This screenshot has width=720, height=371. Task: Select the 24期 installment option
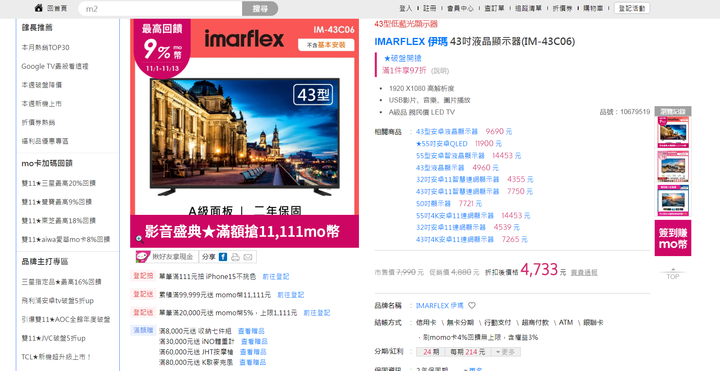431,352
